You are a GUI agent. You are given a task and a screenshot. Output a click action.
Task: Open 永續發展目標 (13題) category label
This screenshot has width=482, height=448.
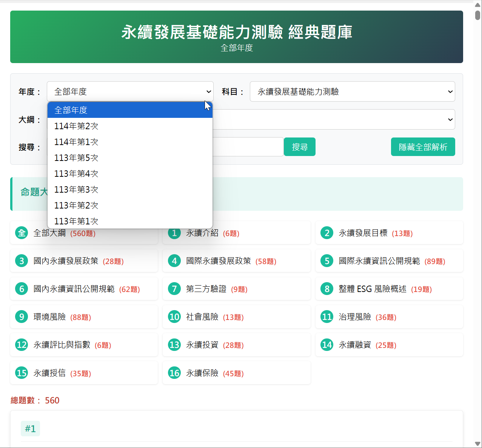pos(376,233)
